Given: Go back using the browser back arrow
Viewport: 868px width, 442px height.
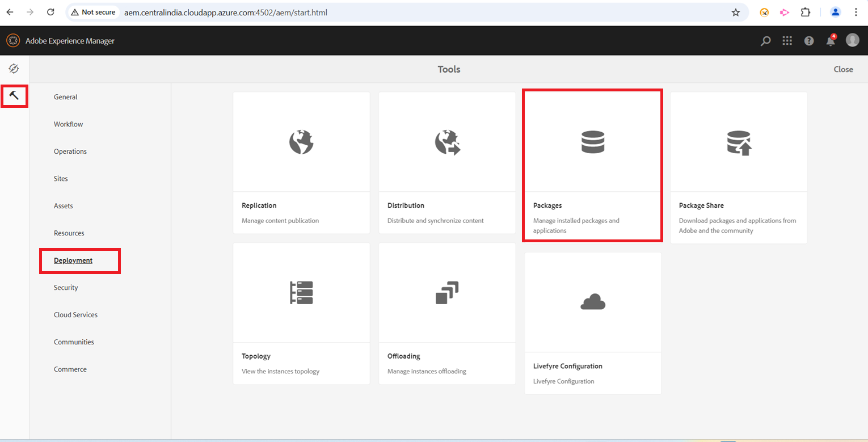Looking at the screenshot, I should point(10,12).
